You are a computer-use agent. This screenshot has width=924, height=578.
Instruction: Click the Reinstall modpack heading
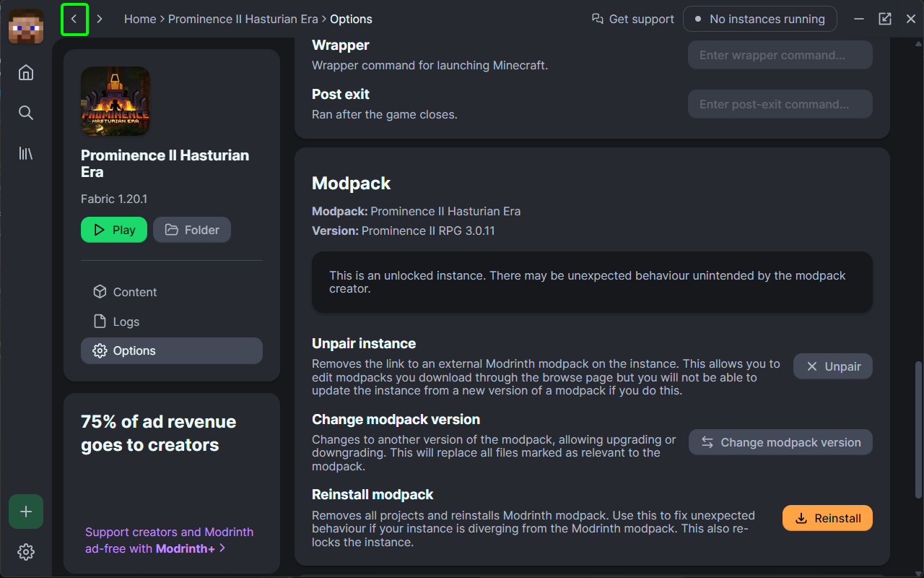tap(372, 494)
